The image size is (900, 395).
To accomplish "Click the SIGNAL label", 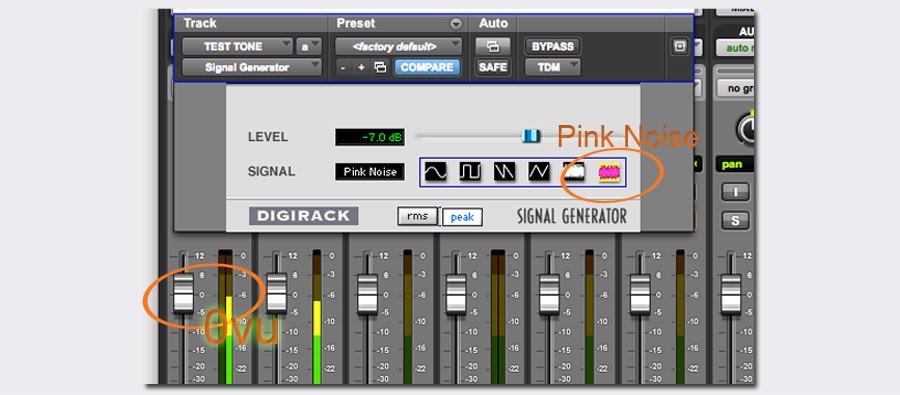I will click(x=271, y=172).
